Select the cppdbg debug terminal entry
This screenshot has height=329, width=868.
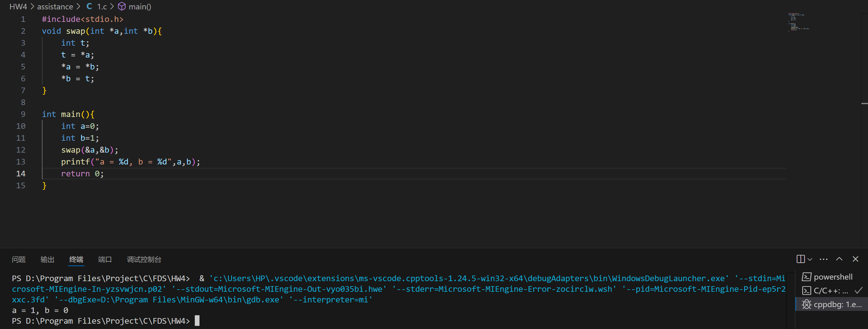coord(832,304)
